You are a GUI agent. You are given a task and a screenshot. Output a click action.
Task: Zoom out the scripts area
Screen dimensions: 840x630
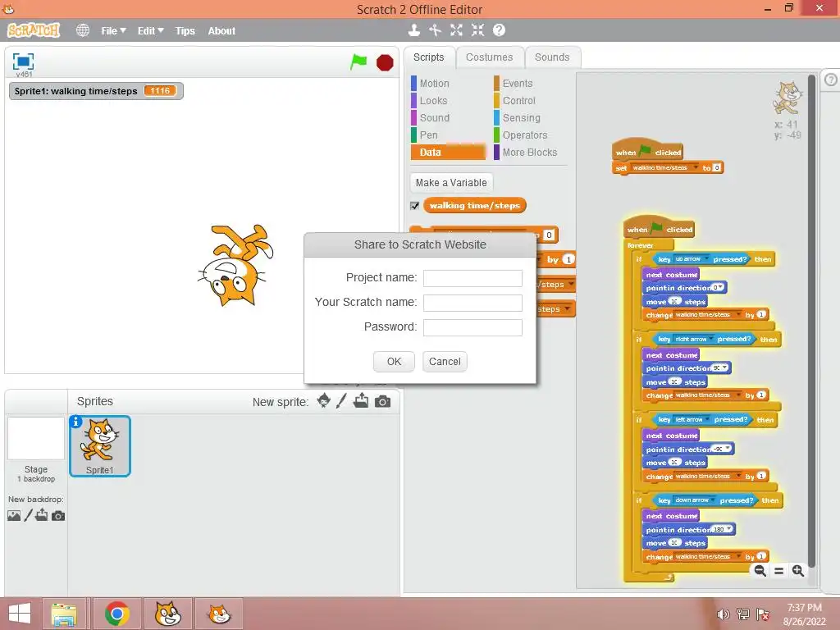point(760,571)
